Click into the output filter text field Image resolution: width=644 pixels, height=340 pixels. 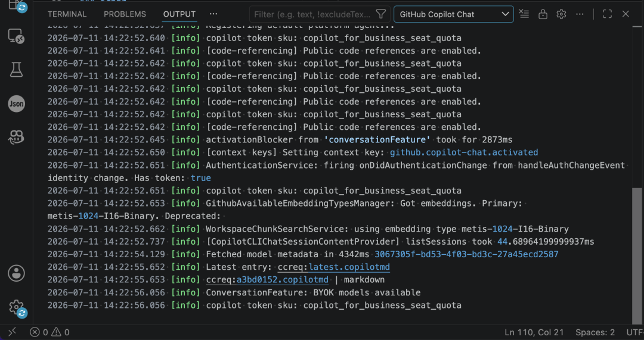(x=312, y=14)
